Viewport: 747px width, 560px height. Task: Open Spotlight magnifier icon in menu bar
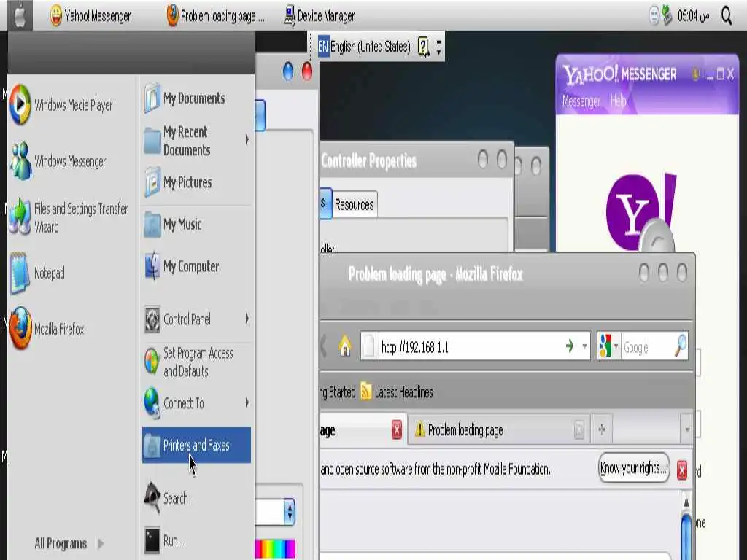726,16
